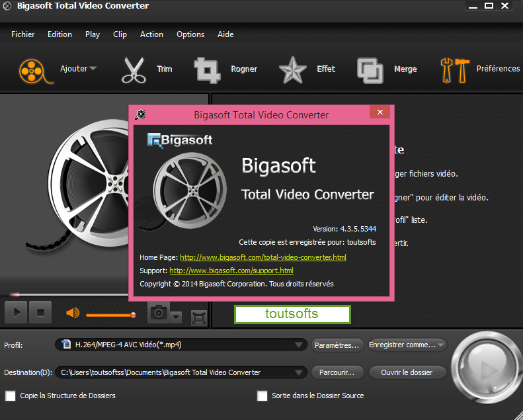Click the MP4 file icon in Profil field
The image size is (523, 420).
[67, 344]
